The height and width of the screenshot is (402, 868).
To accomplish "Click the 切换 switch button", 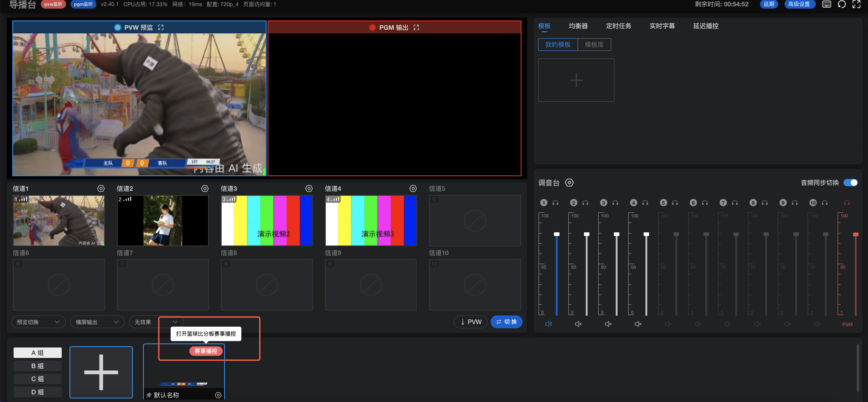I will click(506, 322).
